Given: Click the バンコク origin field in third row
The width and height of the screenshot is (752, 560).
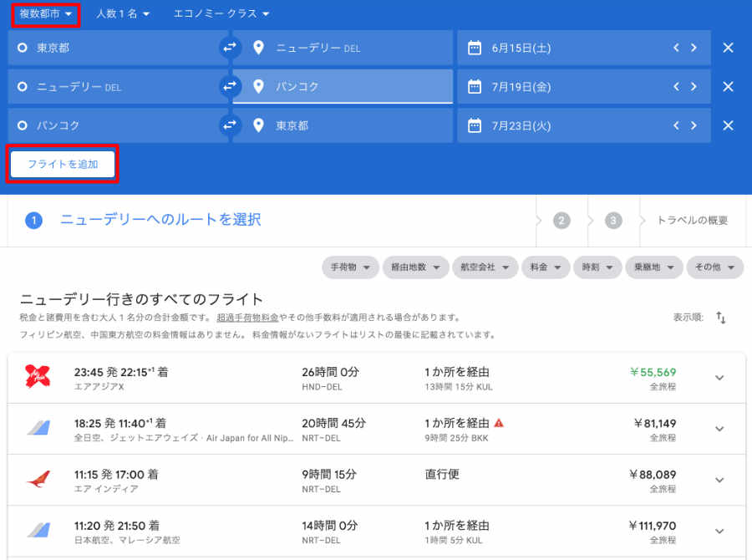Looking at the screenshot, I should coord(118,125).
